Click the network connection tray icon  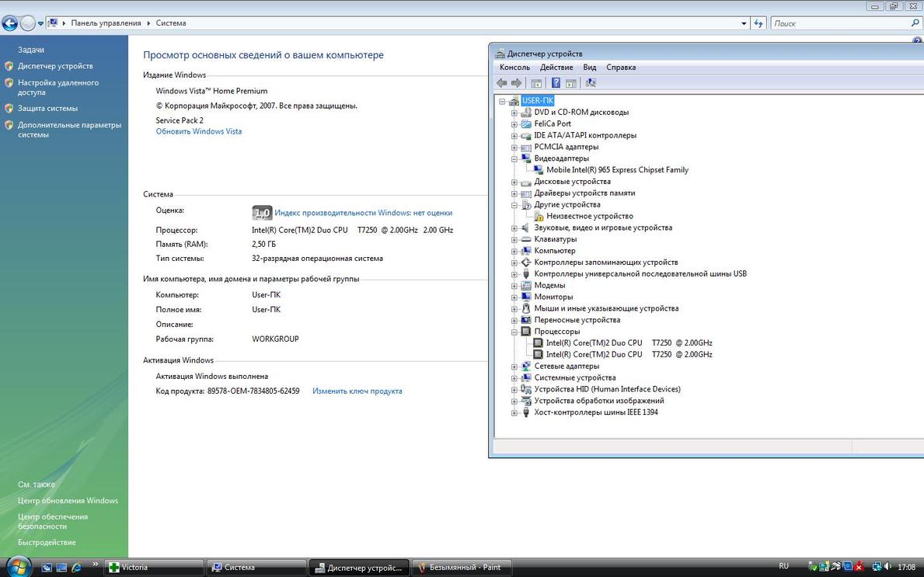point(877,567)
